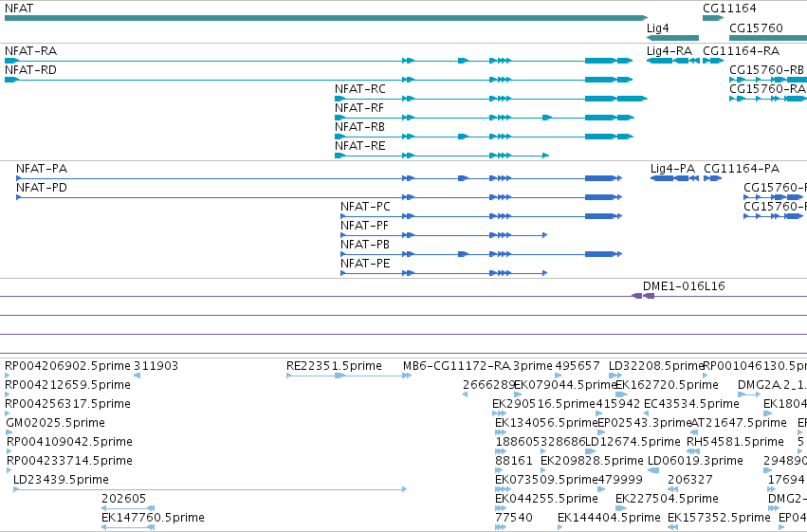
Task: Click the NFAT-RC transcript label
Action: click(x=360, y=89)
